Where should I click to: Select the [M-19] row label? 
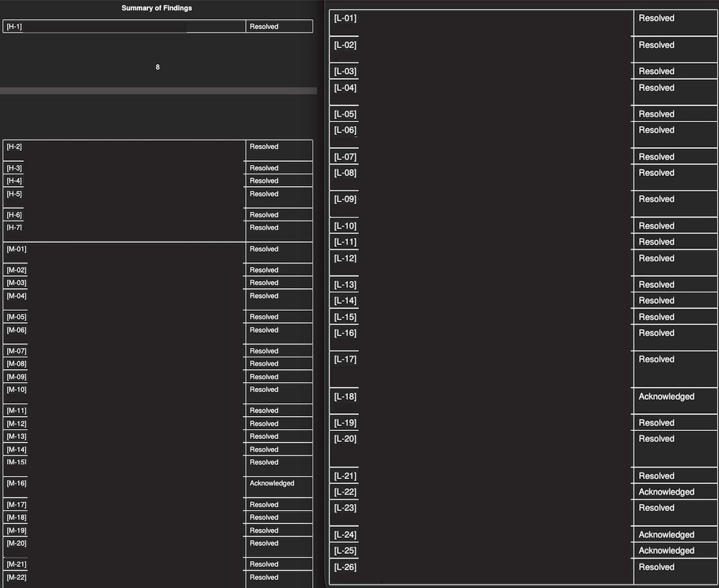(16, 530)
